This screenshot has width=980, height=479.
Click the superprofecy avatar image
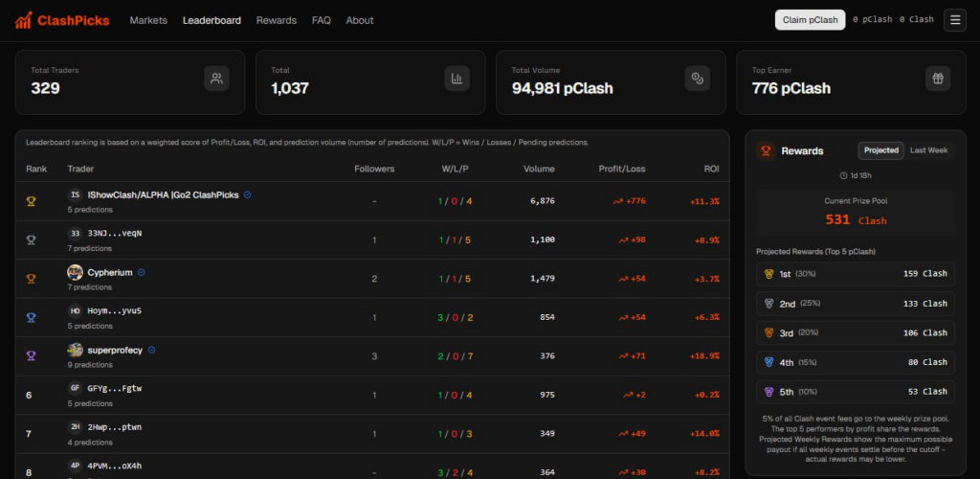pos(75,350)
